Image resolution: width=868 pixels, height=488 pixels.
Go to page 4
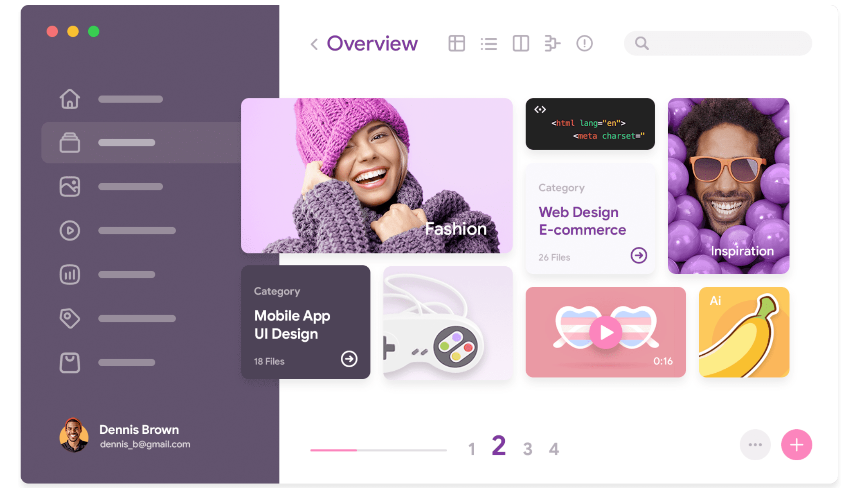pyautogui.click(x=554, y=449)
